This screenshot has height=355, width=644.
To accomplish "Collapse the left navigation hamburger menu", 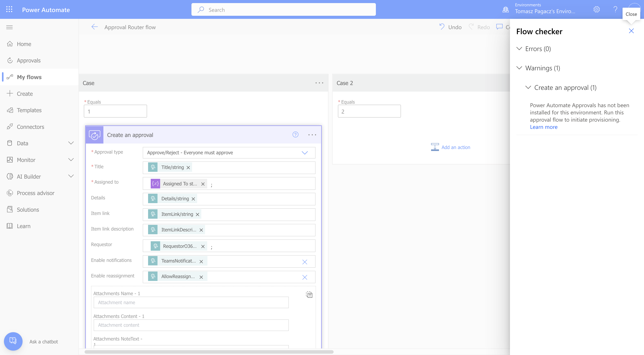I will tap(9, 27).
